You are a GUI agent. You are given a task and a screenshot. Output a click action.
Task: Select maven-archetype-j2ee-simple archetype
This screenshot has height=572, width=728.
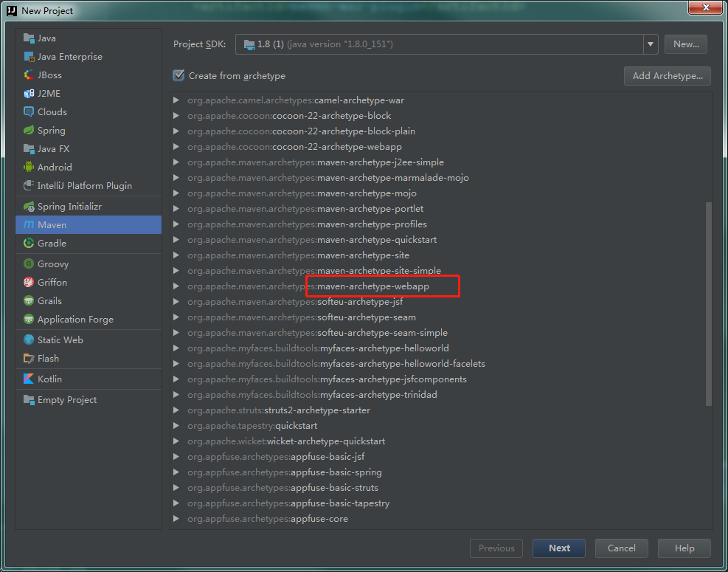coord(316,162)
